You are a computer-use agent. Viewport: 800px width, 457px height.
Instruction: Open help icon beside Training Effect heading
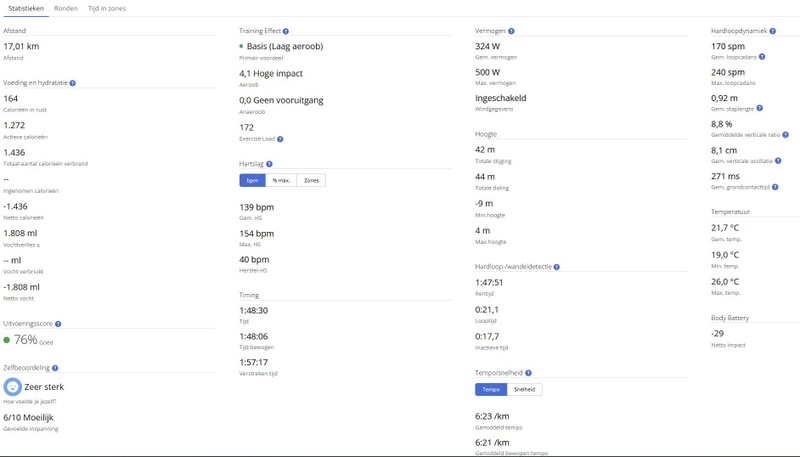point(287,32)
